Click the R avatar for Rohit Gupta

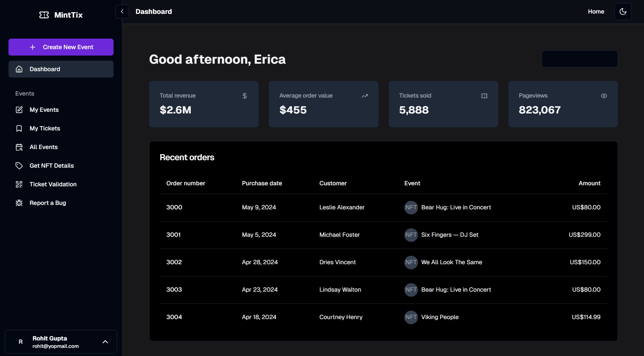click(x=21, y=342)
